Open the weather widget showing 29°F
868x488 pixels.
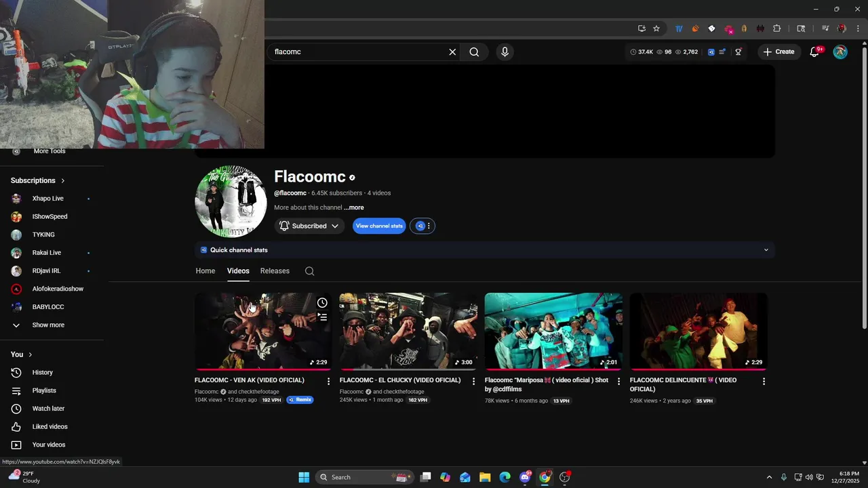(24, 477)
